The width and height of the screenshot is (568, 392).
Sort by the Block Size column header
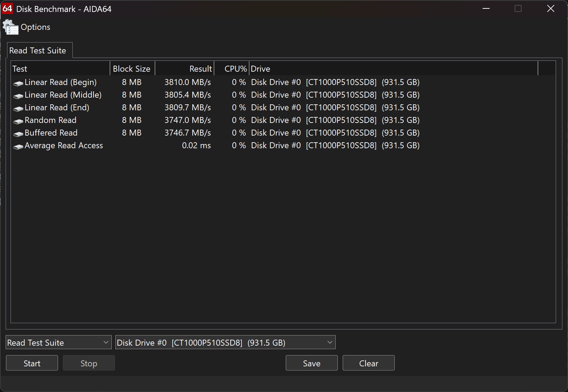coord(133,68)
